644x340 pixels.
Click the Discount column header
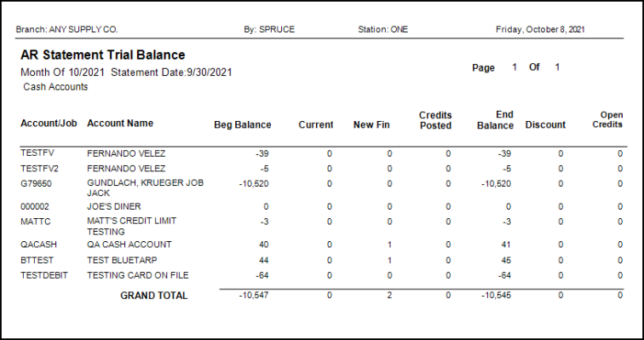[x=545, y=124]
